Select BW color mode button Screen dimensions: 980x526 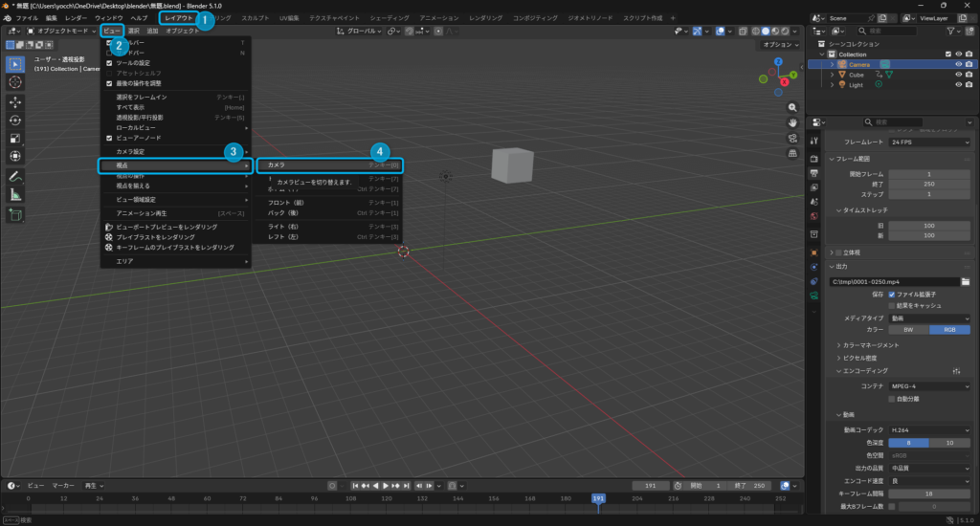point(908,329)
